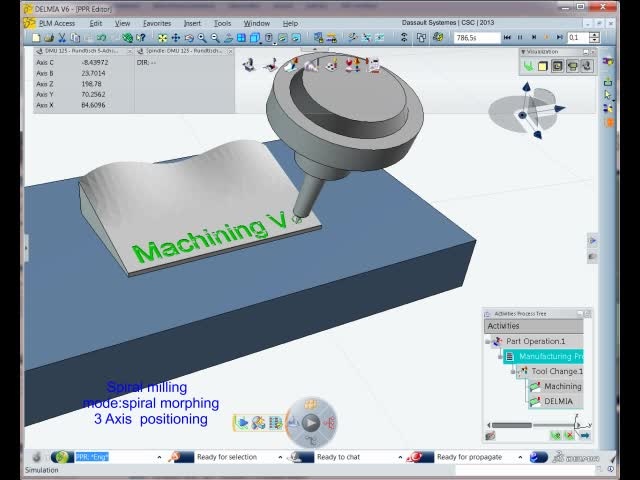This screenshot has height=480, width=640.
Task: Increase step size with up stepper
Action: pos(595,35)
